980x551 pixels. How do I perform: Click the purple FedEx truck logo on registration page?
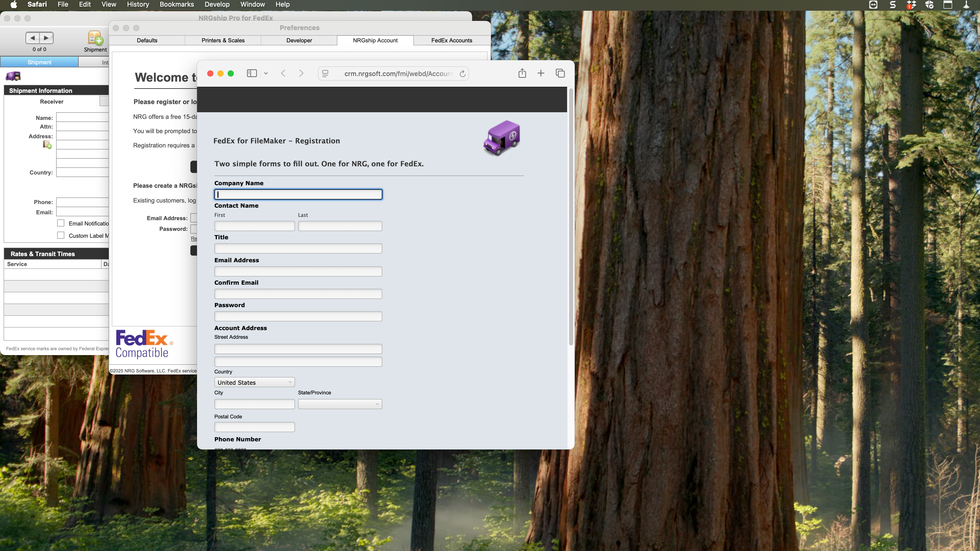[502, 138]
